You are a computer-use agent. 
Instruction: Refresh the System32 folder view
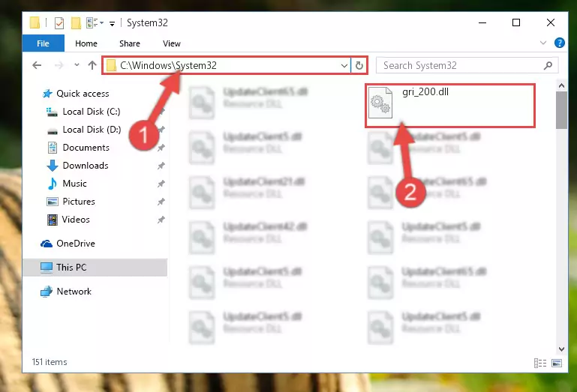pos(359,66)
